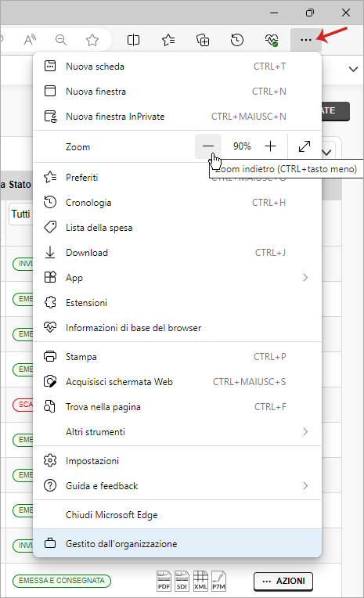Open the Tutti filter field
This screenshot has width=364, height=598.
[x=21, y=214]
